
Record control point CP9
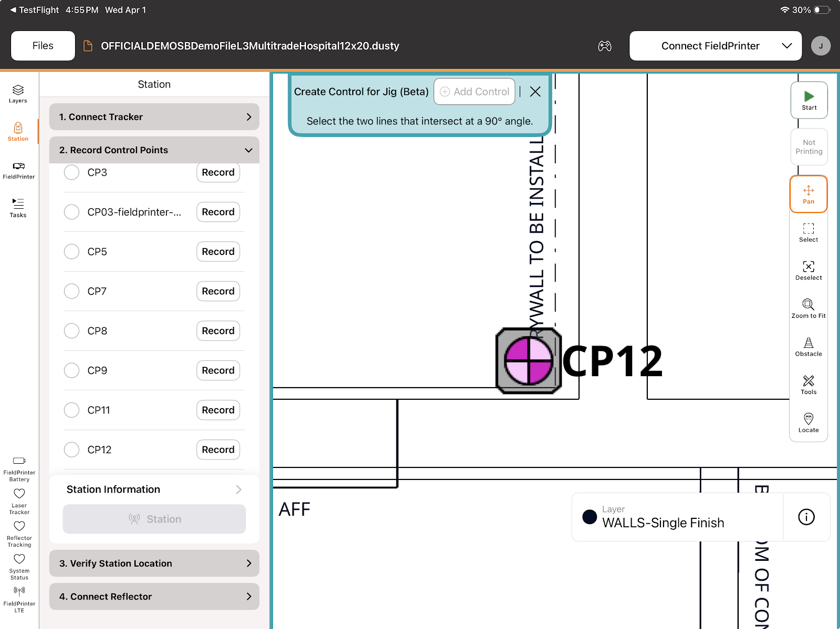218,370
